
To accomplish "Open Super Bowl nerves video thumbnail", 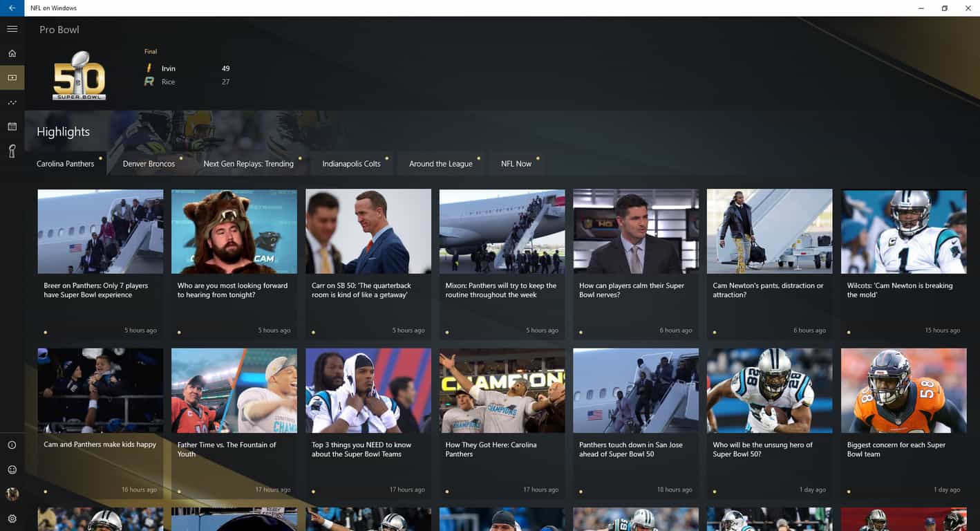I will pos(636,232).
